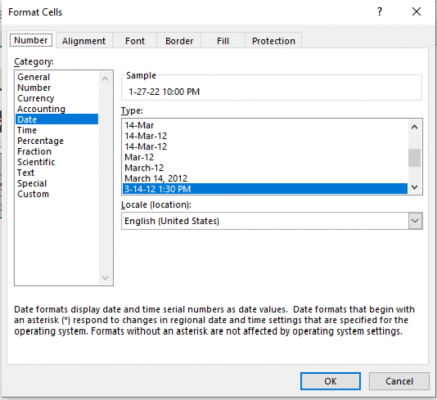The width and height of the screenshot is (437, 400).
Task: Open the English (United States) locale box
Action: pyautogui.click(x=272, y=221)
